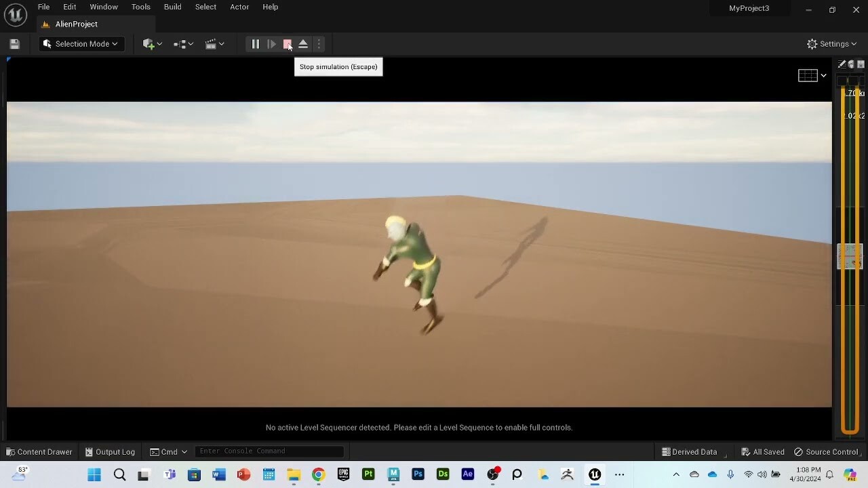Save the current level
Viewport: 868px width, 488px height.
tap(14, 43)
